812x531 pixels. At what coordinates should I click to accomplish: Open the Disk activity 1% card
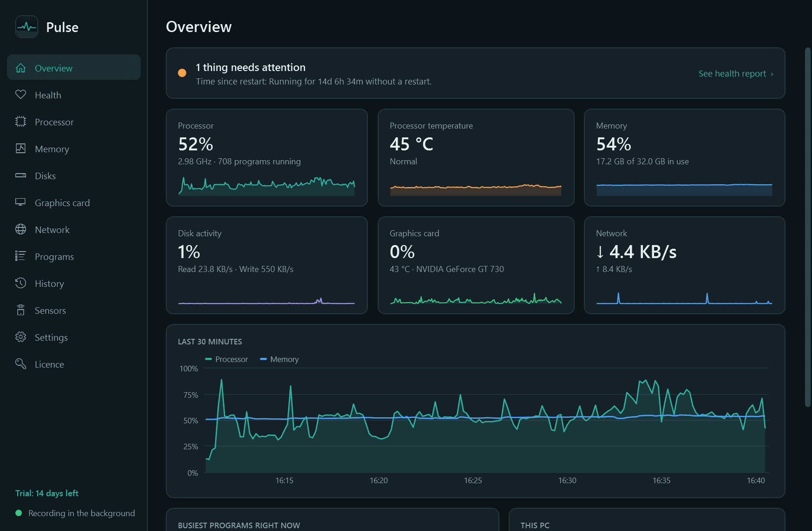tap(267, 265)
